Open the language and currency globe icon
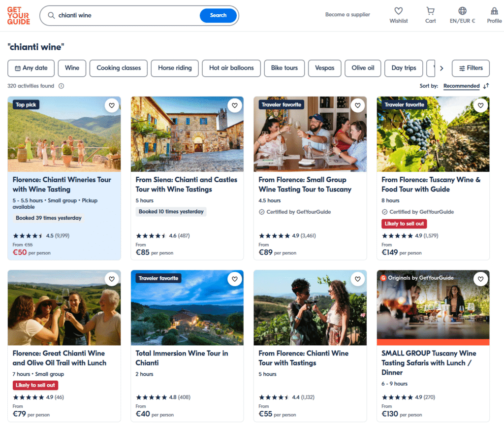The height and width of the screenshot is (426, 504). point(462,11)
